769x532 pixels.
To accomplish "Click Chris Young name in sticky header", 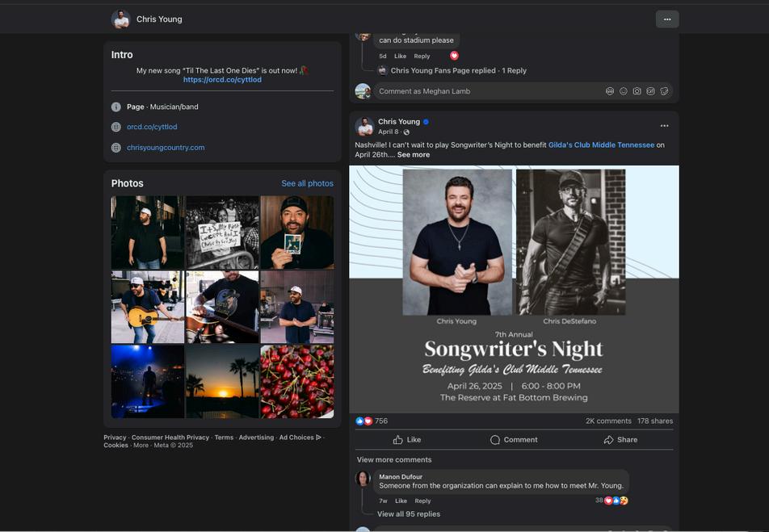I will click(x=159, y=19).
